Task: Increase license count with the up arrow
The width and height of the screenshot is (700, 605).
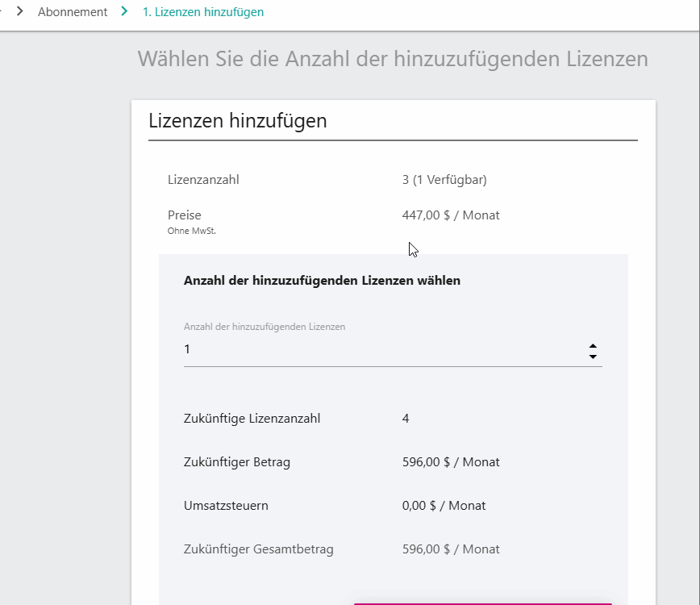Action: pyautogui.click(x=593, y=347)
